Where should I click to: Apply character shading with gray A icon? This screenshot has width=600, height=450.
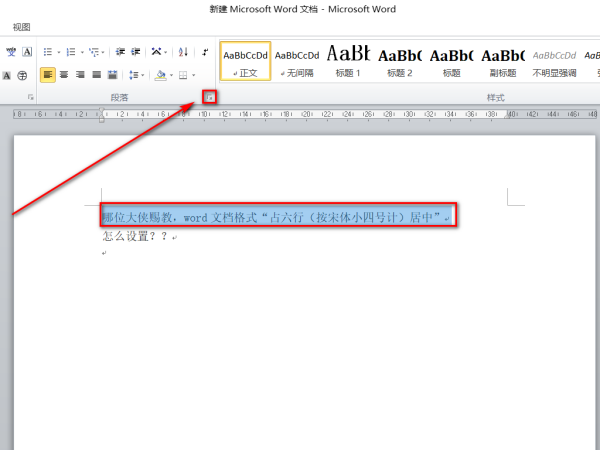coord(7,75)
